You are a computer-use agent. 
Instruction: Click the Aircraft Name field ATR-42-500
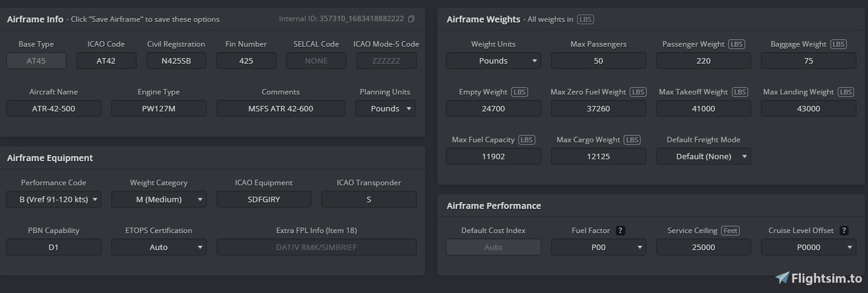(x=54, y=109)
